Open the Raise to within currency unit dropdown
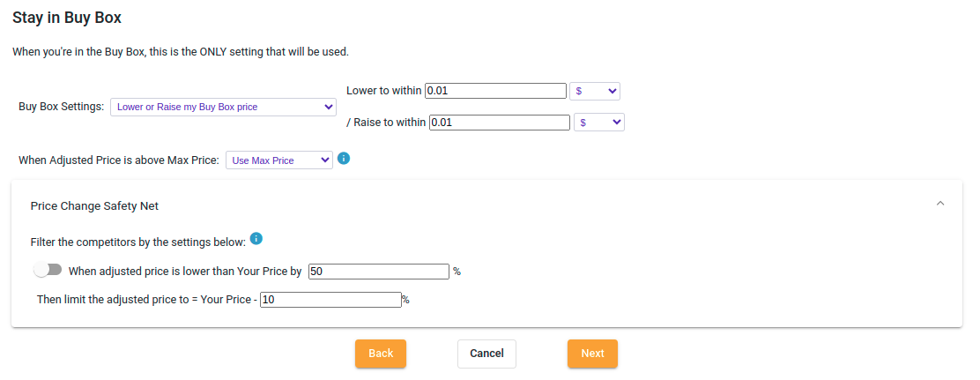This screenshot has height=380, width=980. (x=599, y=123)
